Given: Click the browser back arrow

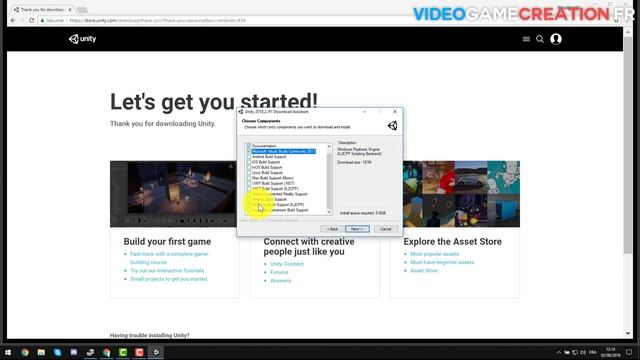Looking at the screenshot, I should click(x=13, y=20).
